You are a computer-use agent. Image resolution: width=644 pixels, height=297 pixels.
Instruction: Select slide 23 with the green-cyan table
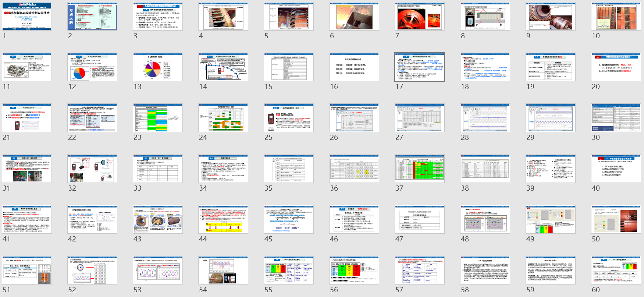pos(158,118)
